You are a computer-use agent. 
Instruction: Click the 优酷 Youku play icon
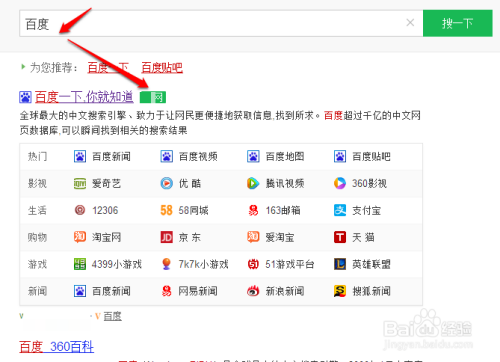click(167, 183)
